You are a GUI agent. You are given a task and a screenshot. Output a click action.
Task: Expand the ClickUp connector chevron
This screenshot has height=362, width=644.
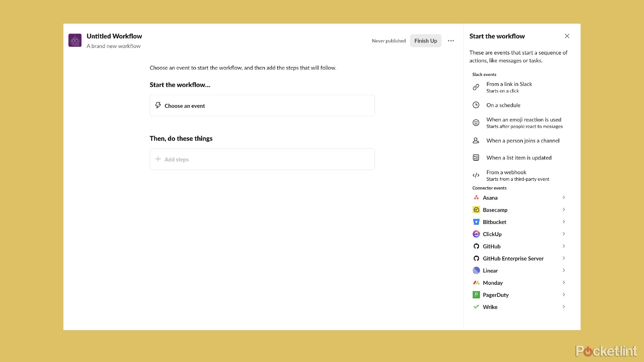564,234
